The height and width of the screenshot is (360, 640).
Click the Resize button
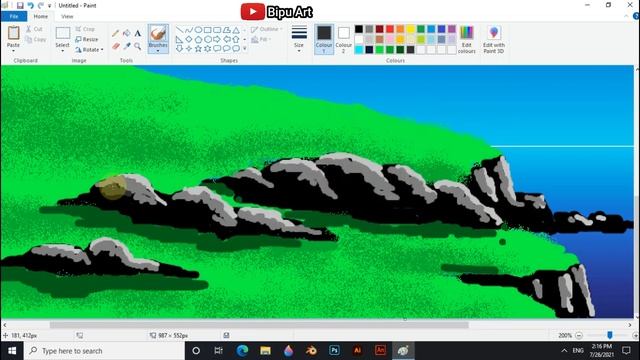pyautogui.click(x=87, y=39)
